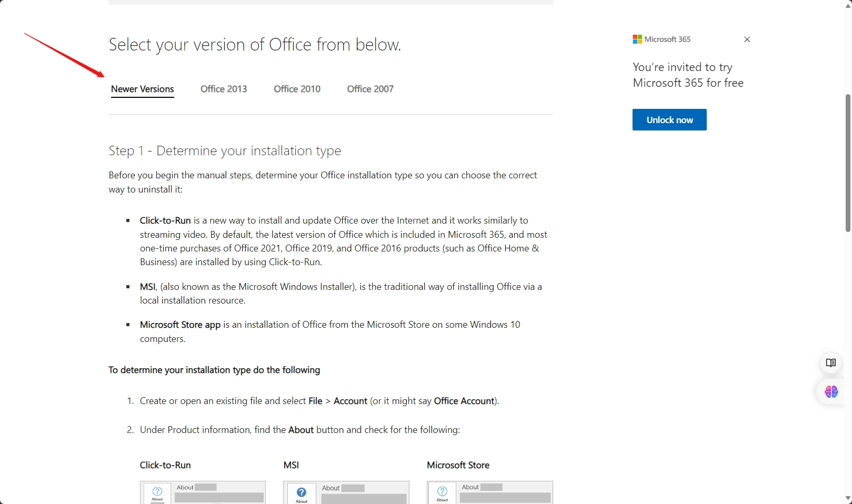Viewport: 852px width, 504px height.
Task: Click the Microsoft 365 logo
Action: click(x=637, y=39)
